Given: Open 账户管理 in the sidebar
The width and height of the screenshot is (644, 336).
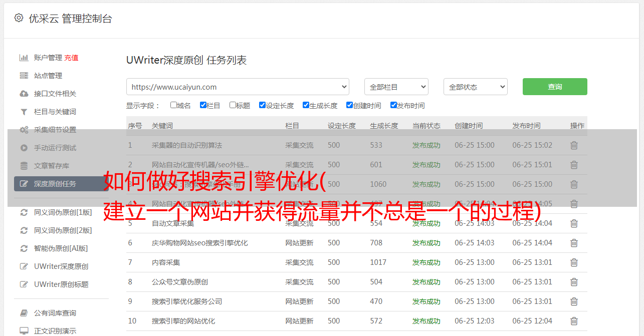Looking at the screenshot, I should click(x=48, y=58).
